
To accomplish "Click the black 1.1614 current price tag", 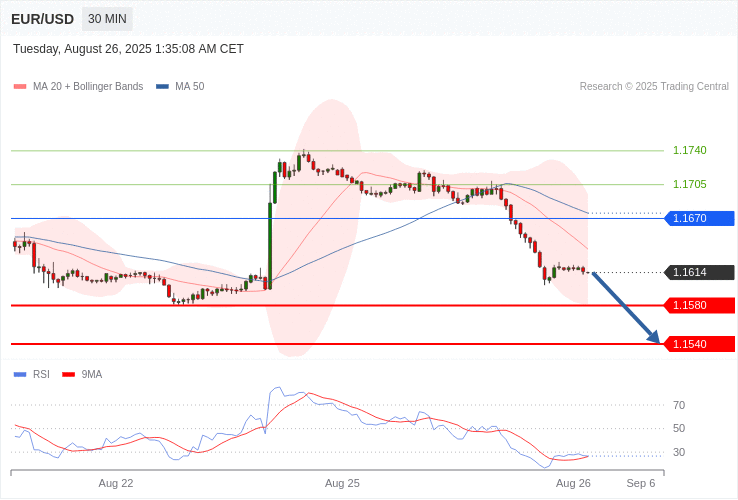I will [699, 272].
